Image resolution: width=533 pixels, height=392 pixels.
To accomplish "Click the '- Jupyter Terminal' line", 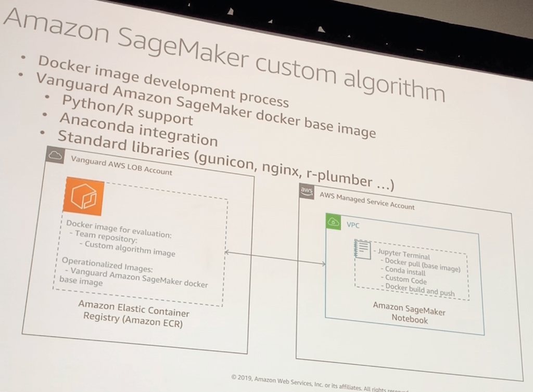I will [401, 253].
